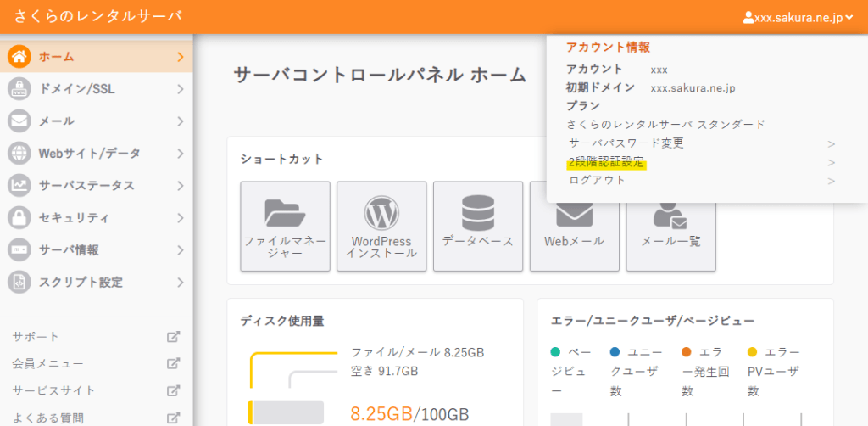Expand the ホーム menu chevron
868x426 pixels.
(181, 57)
